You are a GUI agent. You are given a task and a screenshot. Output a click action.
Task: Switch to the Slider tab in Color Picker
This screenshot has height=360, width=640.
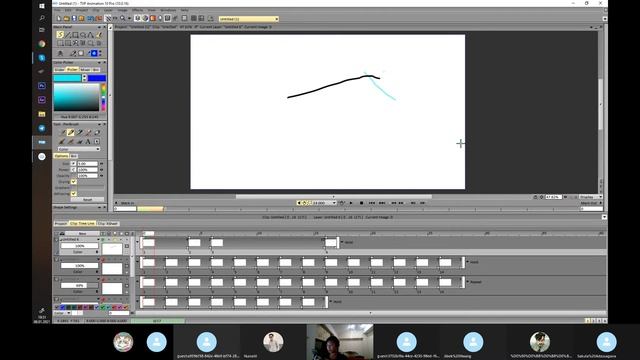60,70
